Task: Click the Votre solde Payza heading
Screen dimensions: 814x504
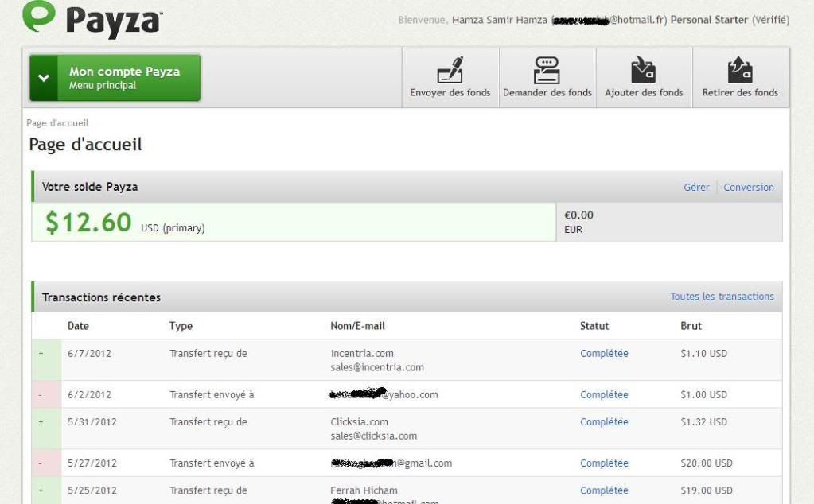Action: click(90, 187)
